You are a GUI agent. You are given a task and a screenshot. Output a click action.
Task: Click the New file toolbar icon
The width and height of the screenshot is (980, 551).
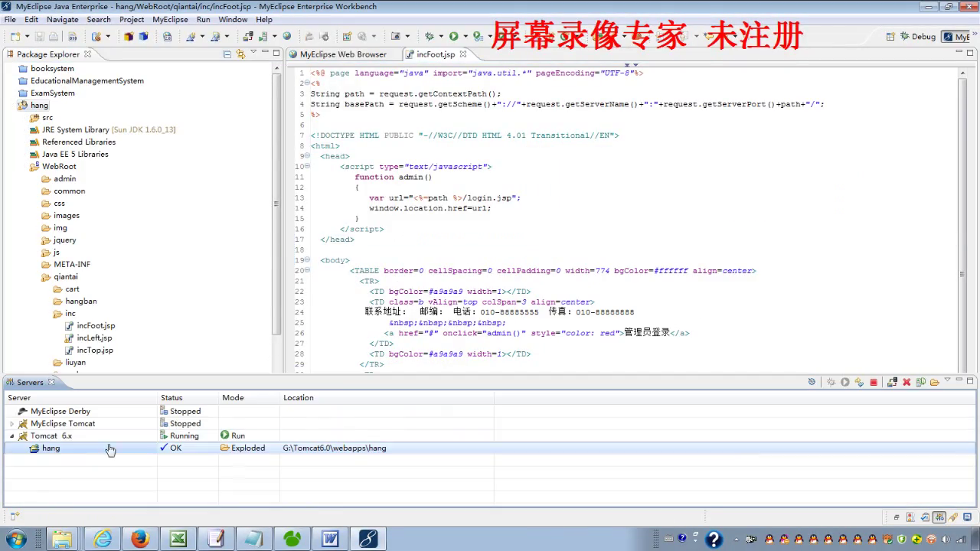tap(15, 36)
